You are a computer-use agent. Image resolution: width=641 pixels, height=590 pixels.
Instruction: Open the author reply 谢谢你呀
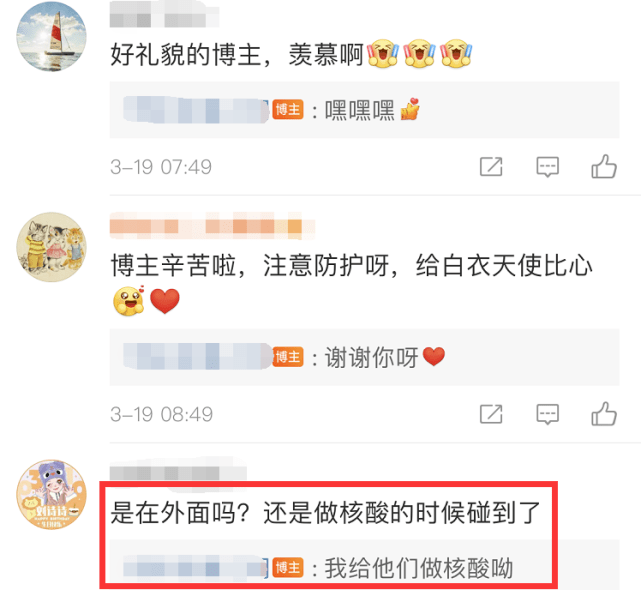point(364,357)
